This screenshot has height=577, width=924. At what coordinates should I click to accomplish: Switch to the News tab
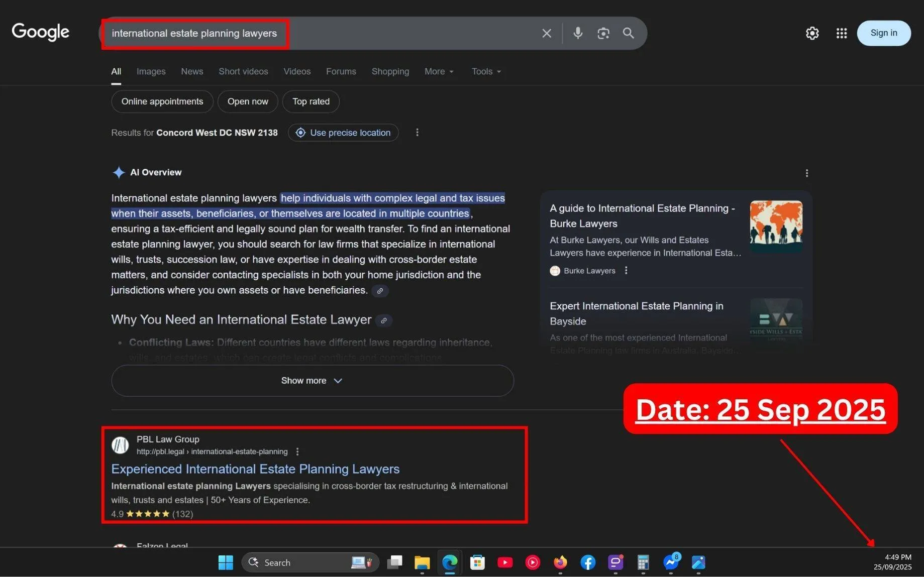tap(191, 71)
